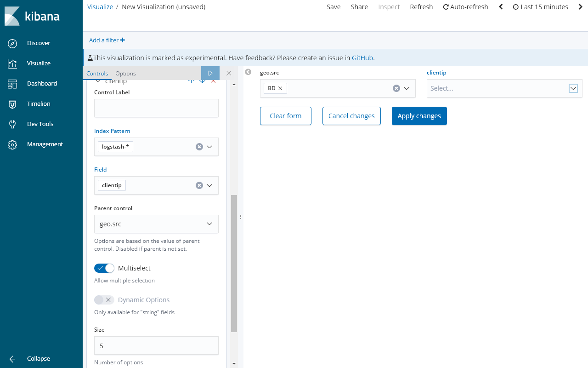
Task: Step the time range forward
Action: tap(581, 7)
